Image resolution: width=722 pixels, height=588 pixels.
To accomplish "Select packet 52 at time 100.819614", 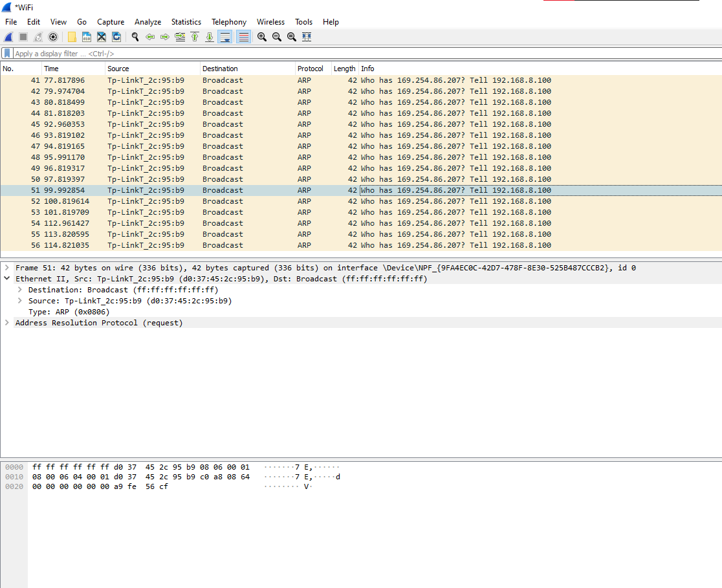I will [361, 201].
